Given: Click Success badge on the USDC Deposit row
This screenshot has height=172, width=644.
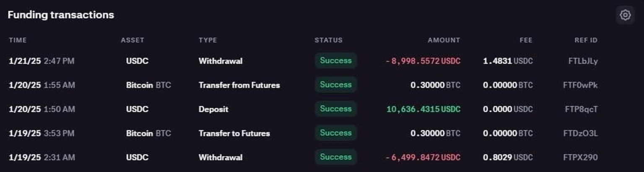Looking at the screenshot, I should pyautogui.click(x=336, y=109).
